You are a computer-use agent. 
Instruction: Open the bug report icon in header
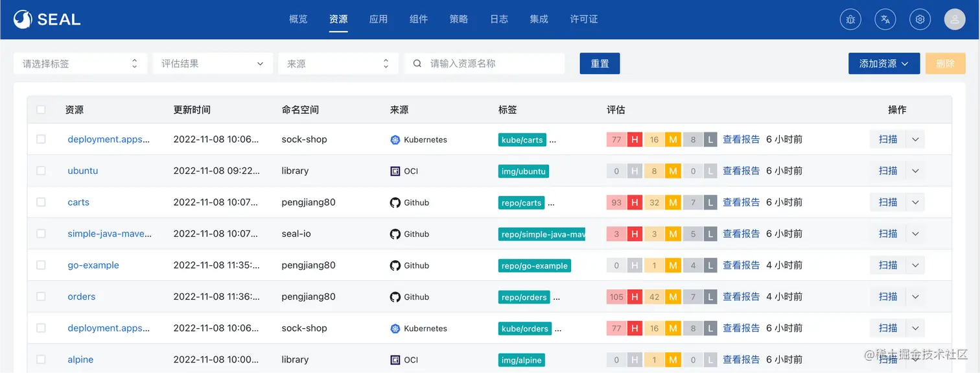(x=850, y=19)
